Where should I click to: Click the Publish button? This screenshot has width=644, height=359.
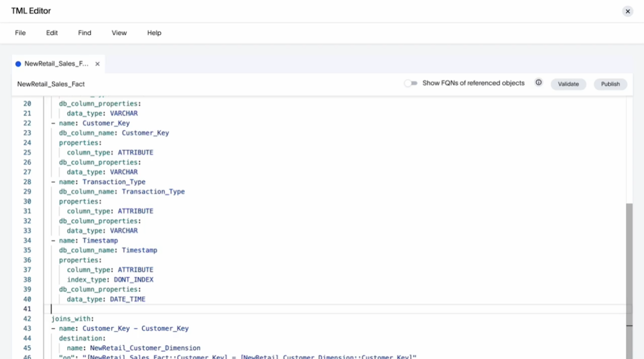(x=610, y=84)
